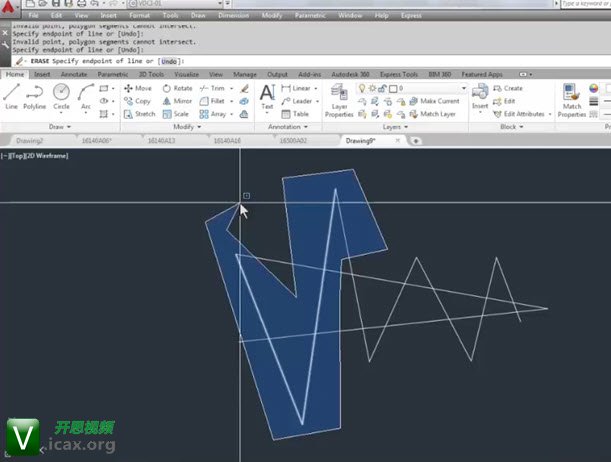
Task: Expand the Draw panel
Action: [60, 127]
